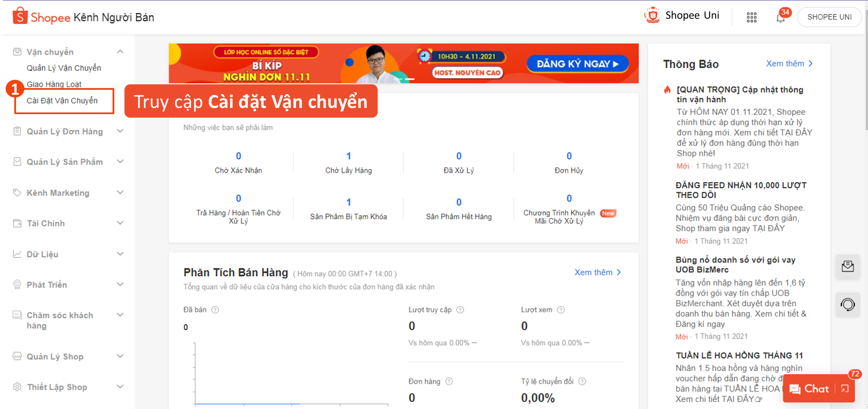Open the SHOPEE UNI account button

coord(829,17)
